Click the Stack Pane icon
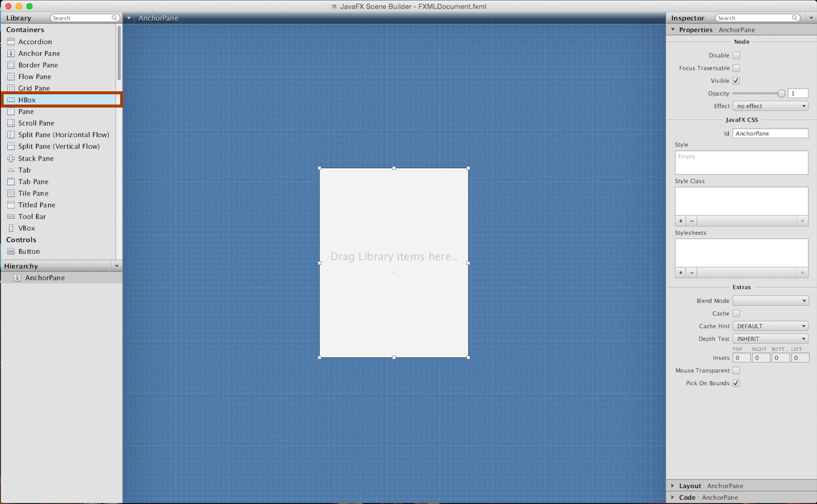 point(11,159)
